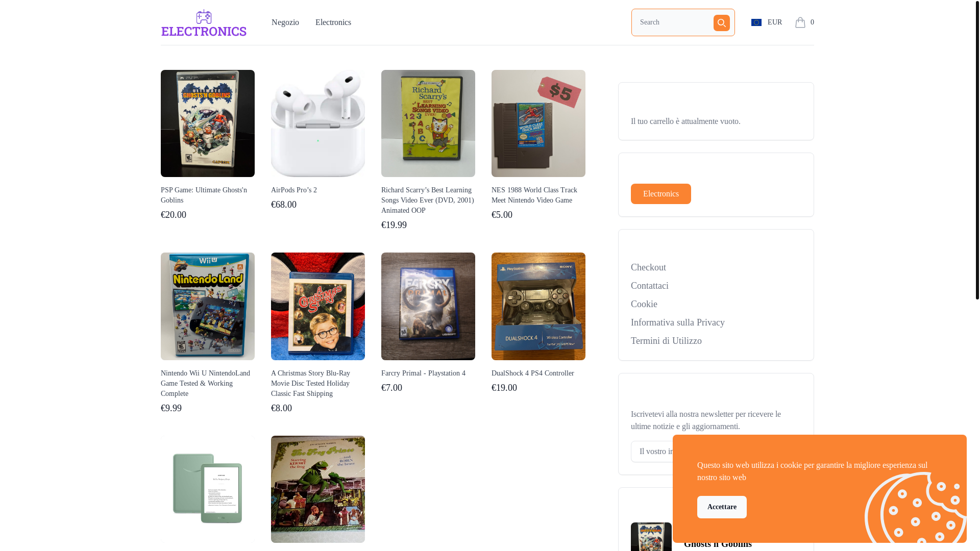
Task: Open the Checkout link
Action: 648,267
